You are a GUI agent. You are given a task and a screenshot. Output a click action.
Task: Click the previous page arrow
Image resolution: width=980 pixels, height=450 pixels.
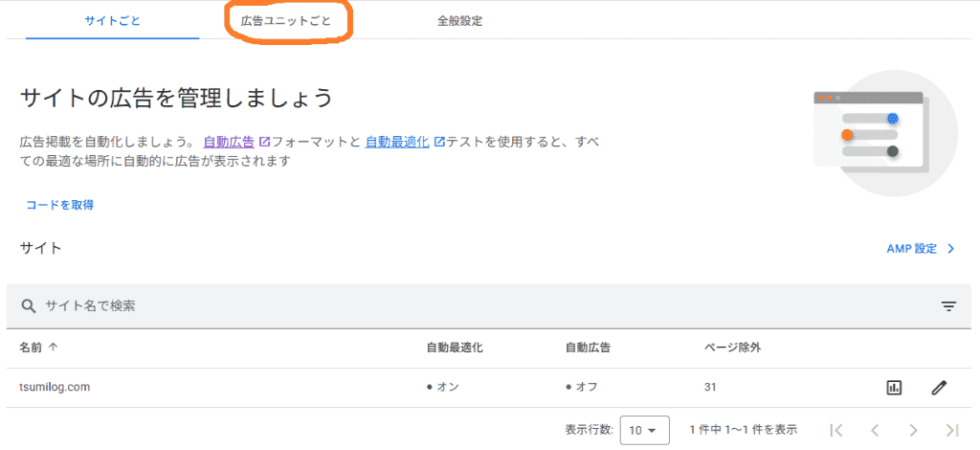[875, 430]
